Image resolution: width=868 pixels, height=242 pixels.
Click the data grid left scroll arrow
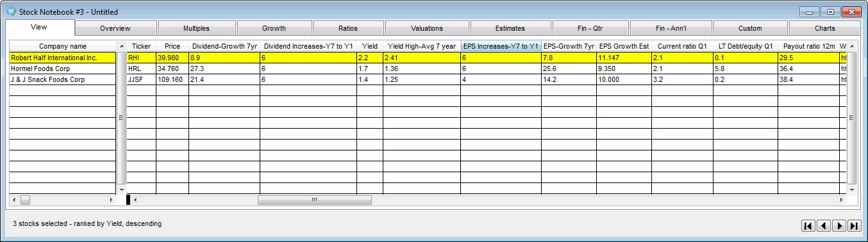pyautogui.click(x=135, y=200)
